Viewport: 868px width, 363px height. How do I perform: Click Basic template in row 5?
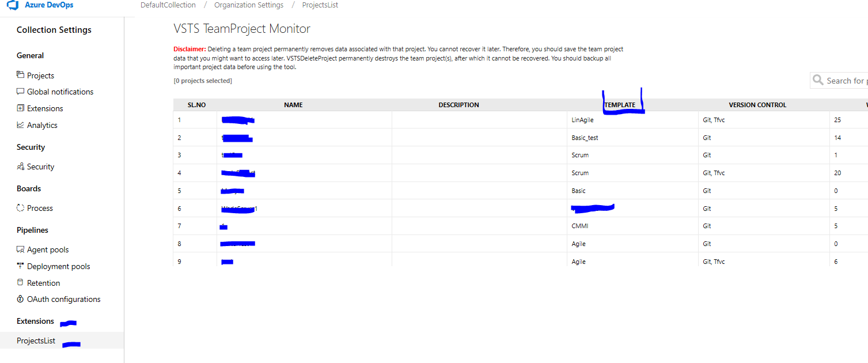578,191
